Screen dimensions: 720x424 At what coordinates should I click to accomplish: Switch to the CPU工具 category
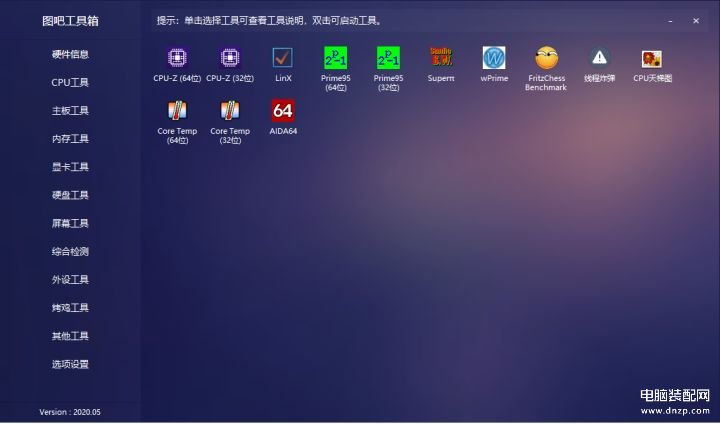coord(70,82)
